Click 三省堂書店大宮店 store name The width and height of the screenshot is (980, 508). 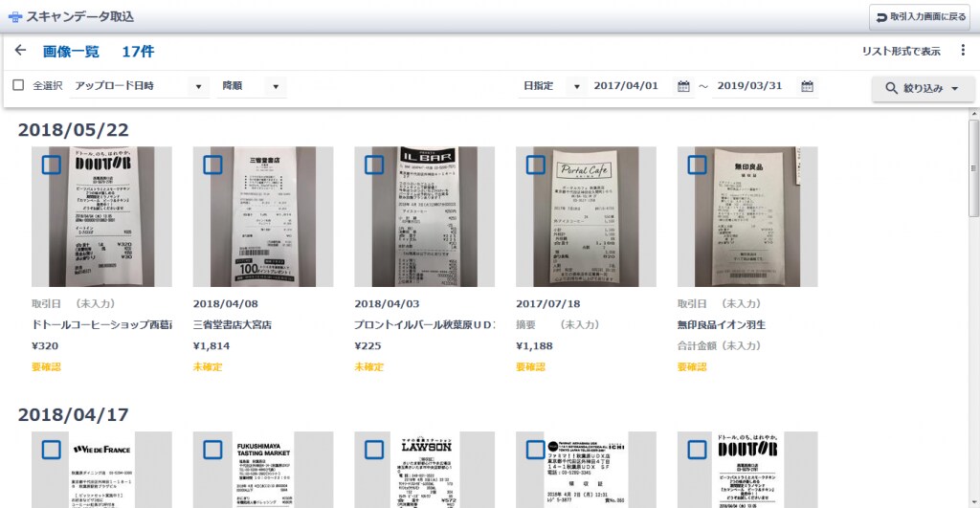(x=233, y=325)
